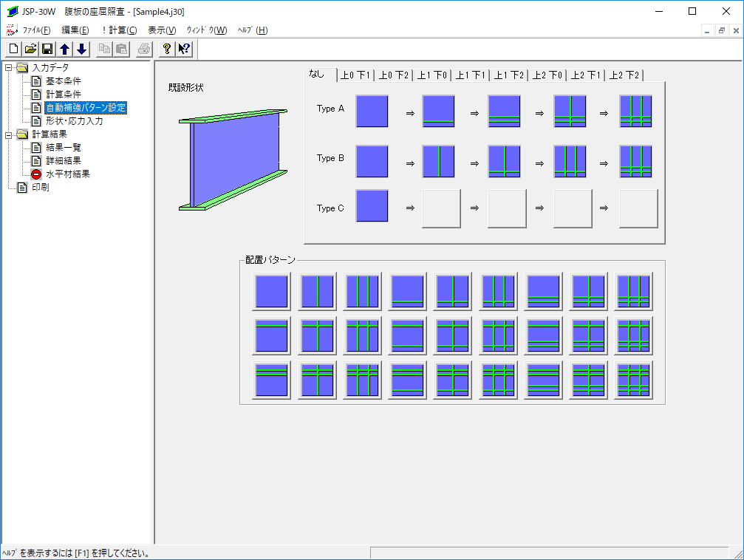Click the yellow question mark help icon

coord(167,49)
